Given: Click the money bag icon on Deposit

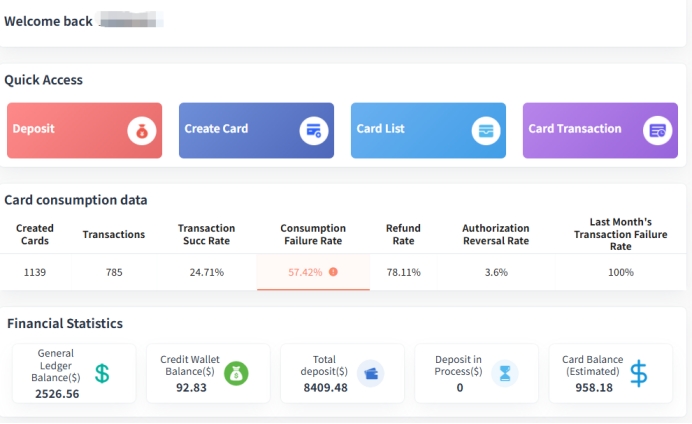Looking at the screenshot, I should [142, 131].
